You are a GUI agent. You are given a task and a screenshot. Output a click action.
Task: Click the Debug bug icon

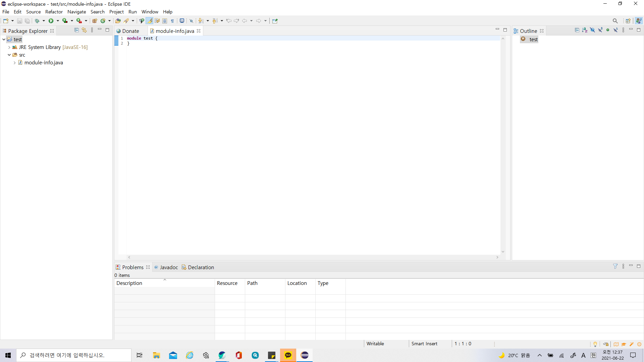coord(37,21)
